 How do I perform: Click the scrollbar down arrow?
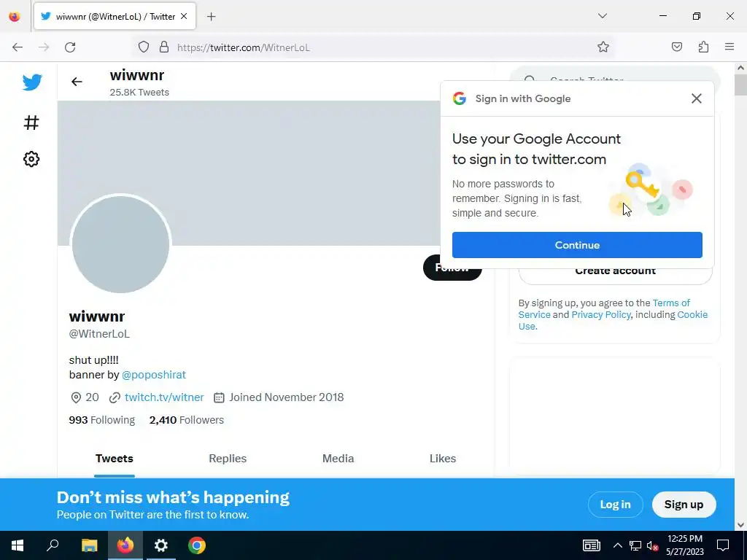point(740,525)
